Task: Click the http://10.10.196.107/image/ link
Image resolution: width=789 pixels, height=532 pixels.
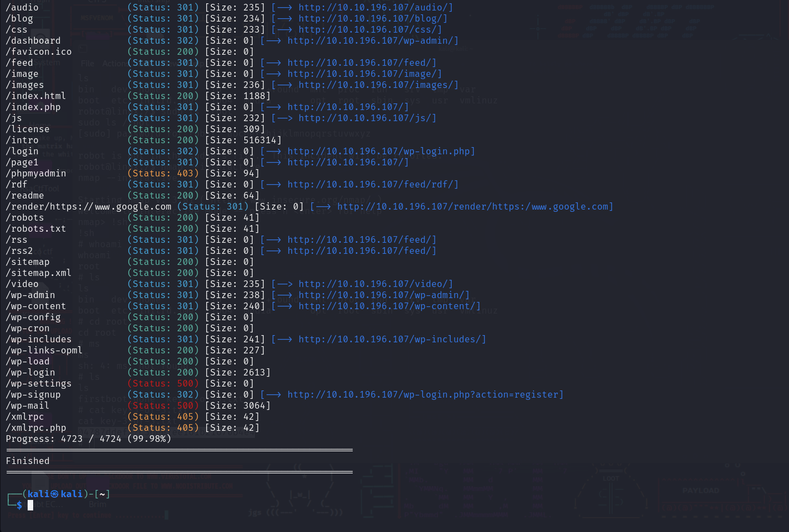Action: pos(362,74)
